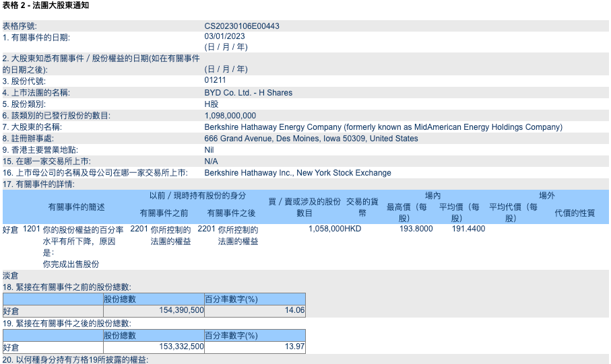The width and height of the screenshot is (611, 364).
Task: Select the issued shares number 1,098,000,000
Action: point(230,116)
